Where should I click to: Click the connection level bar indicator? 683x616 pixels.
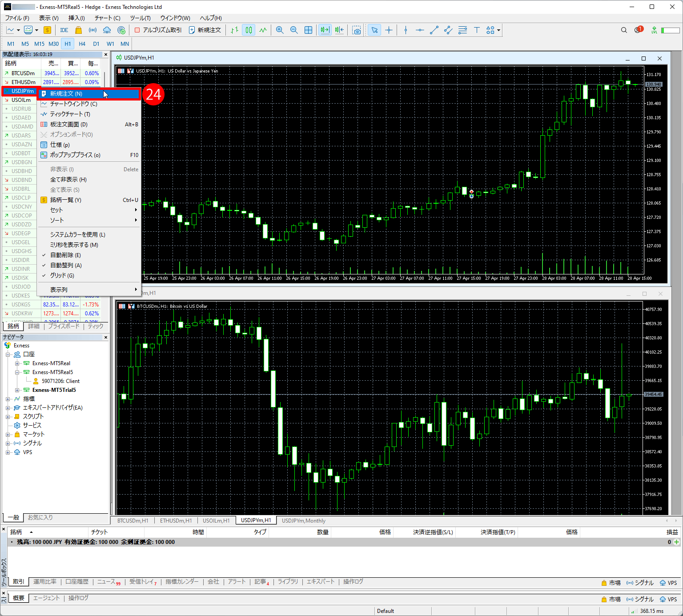[x=670, y=30]
